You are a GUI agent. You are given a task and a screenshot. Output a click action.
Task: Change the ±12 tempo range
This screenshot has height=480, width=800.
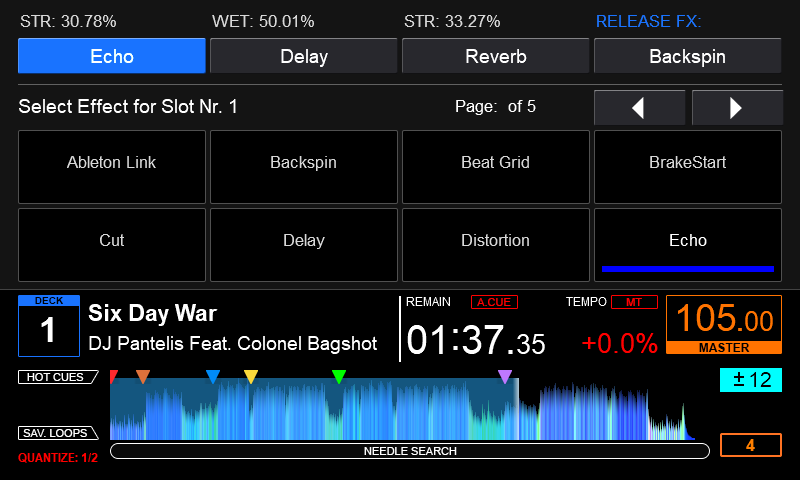pyautogui.click(x=751, y=380)
